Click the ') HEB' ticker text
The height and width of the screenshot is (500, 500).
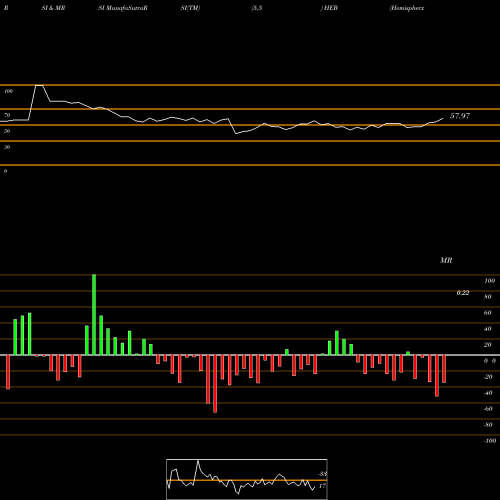tap(329, 8)
